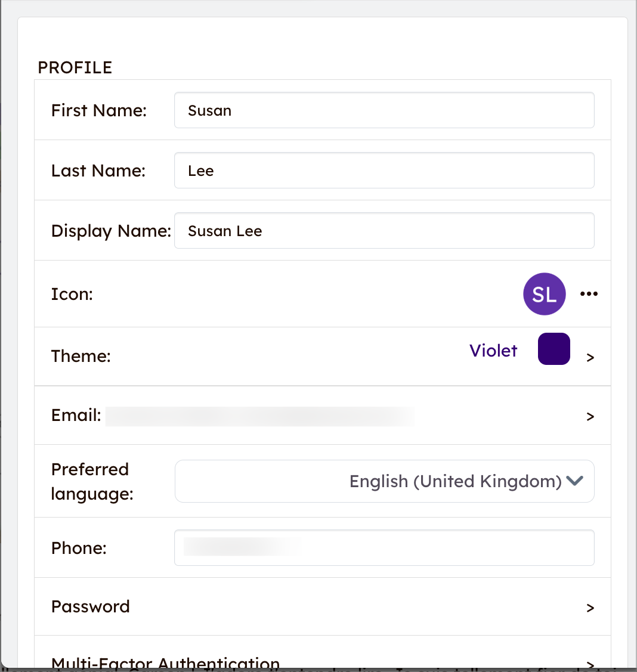The image size is (637, 672).
Task: Click the dropdown arrow beside English (United Kingdom)
Action: point(574,481)
